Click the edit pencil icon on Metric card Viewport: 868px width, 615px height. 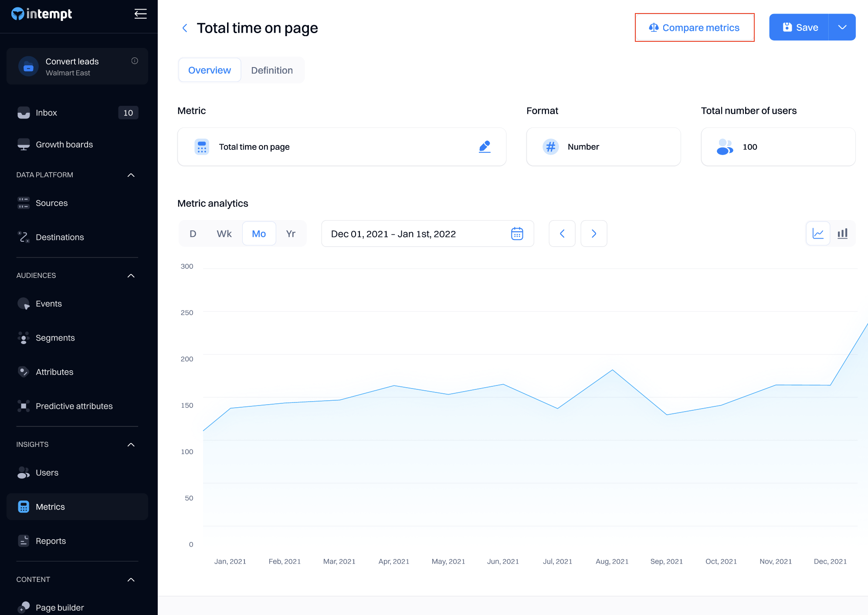[x=485, y=147]
